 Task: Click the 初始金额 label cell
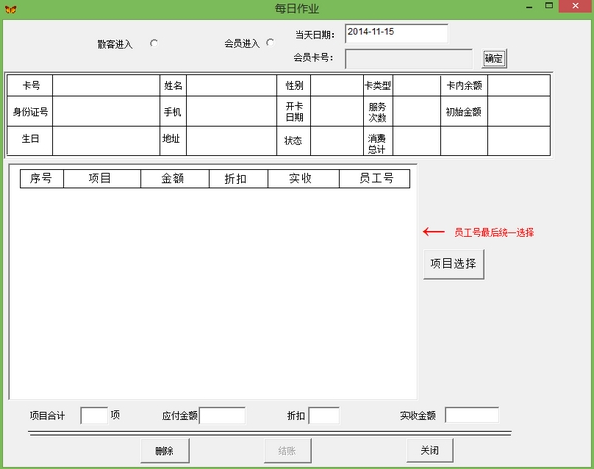[x=464, y=111]
